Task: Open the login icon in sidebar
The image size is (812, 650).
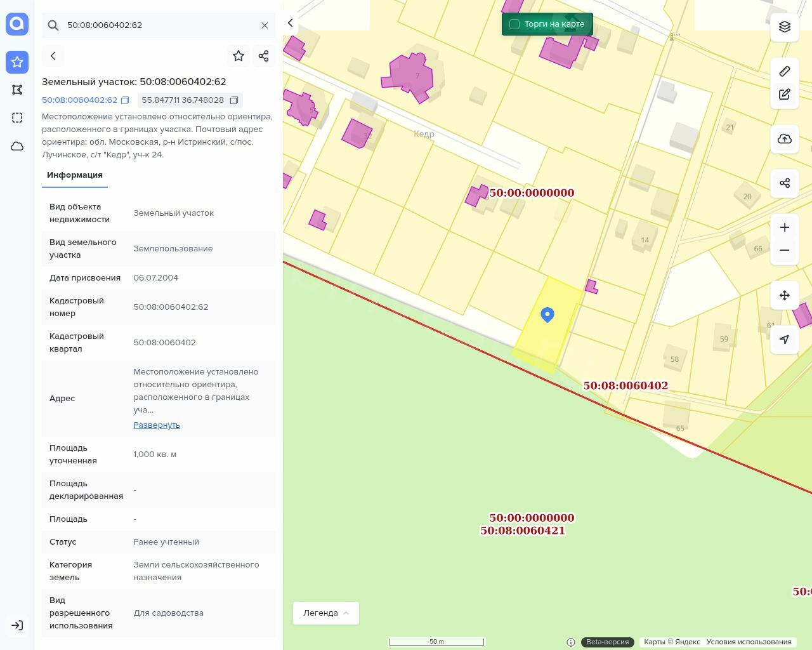Action: (x=17, y=625)
